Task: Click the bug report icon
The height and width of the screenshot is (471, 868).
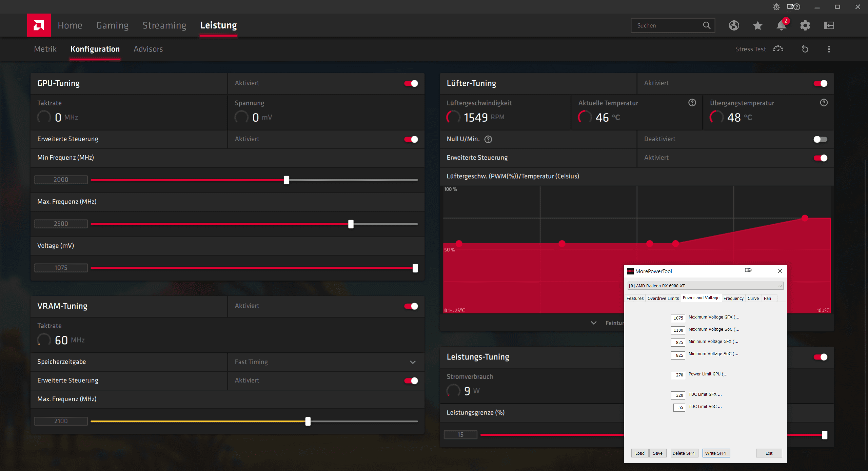Action: tap(776, 7)
